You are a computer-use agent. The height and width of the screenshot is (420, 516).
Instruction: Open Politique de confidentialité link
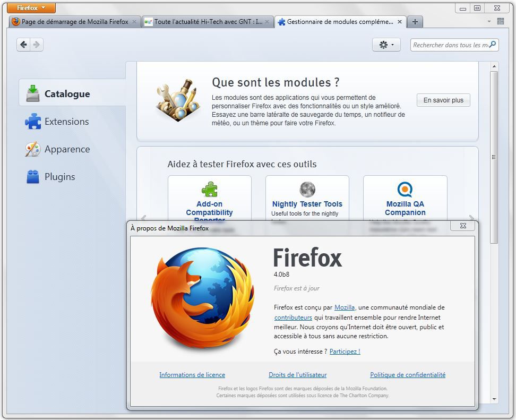tap(408, 375)
